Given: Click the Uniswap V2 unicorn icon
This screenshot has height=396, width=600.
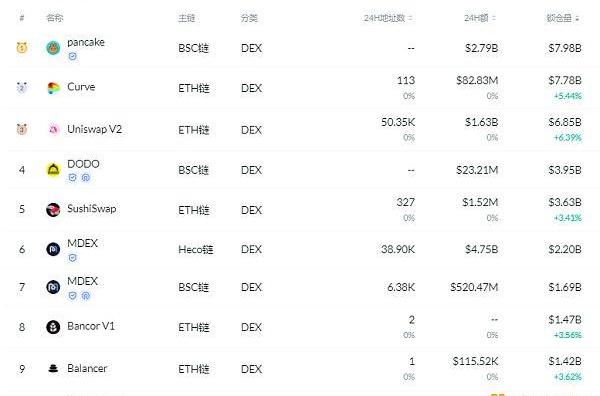Looking at the screenshot, I should (x=53, y=130).
